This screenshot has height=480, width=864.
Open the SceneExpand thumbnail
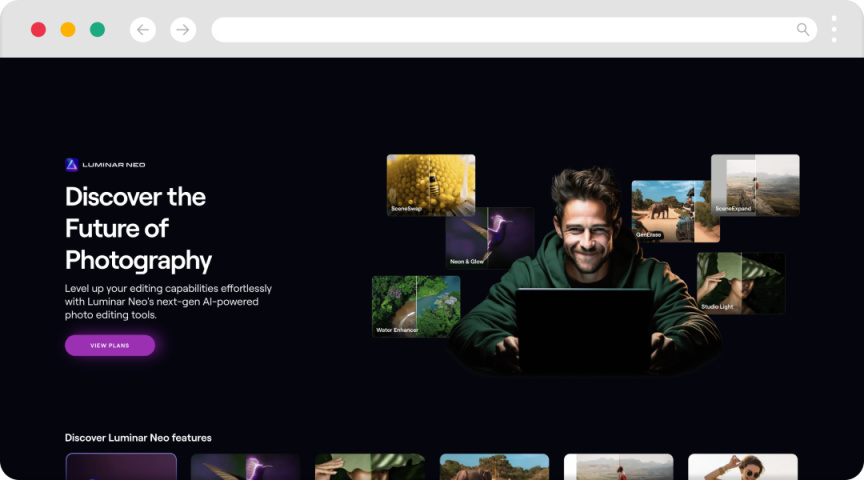click(x=755, y=185)
